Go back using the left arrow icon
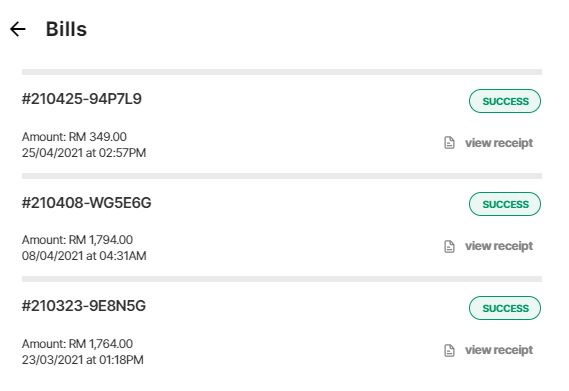 tap(17, 29)
